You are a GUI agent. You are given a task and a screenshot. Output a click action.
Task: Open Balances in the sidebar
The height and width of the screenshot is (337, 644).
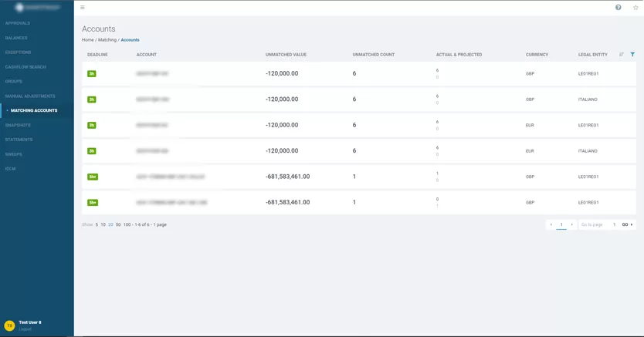pyautogui.click(x=16, y=38)
